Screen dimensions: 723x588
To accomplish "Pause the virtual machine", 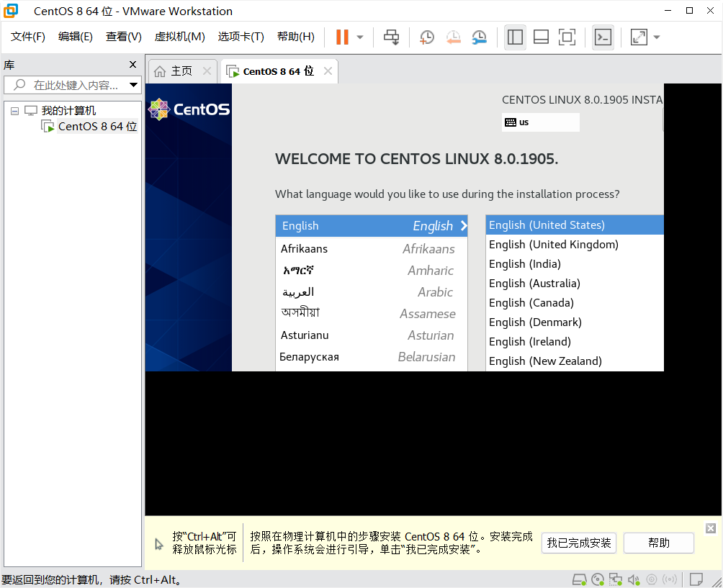I will pyautogui.click(x=342, y=37).
